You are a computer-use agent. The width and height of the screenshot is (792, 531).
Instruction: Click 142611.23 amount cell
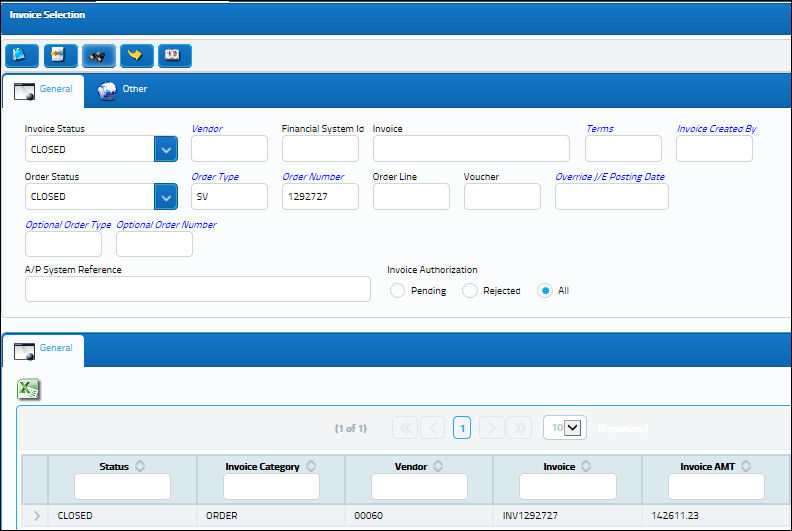click(674, 515)
